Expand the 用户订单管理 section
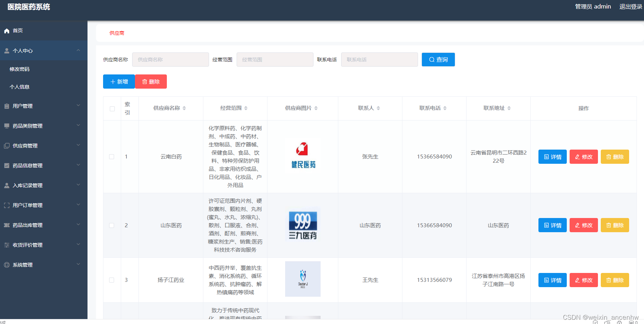 pyautogui.click(x=79, y=205)
